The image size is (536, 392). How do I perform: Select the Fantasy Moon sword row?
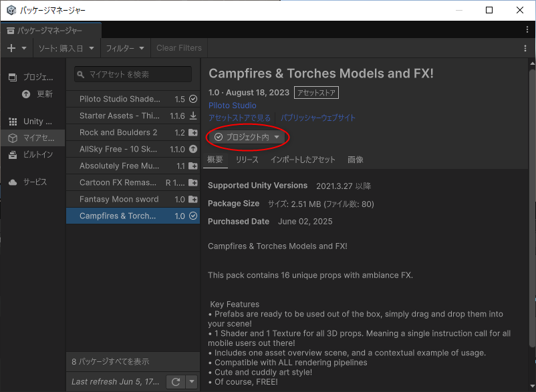coord(133,200)
